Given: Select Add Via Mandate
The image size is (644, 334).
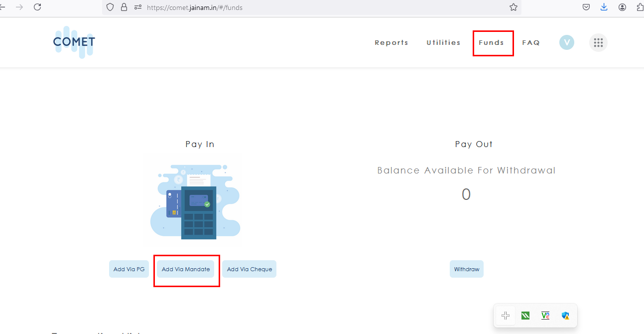Looking at the screenshot, I should click(x=186, y=269).
